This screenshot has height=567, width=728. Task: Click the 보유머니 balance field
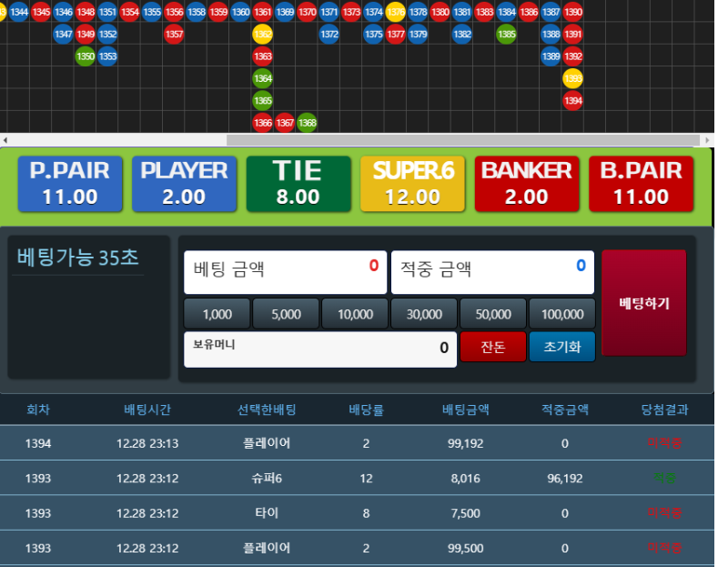click(320, 349)
